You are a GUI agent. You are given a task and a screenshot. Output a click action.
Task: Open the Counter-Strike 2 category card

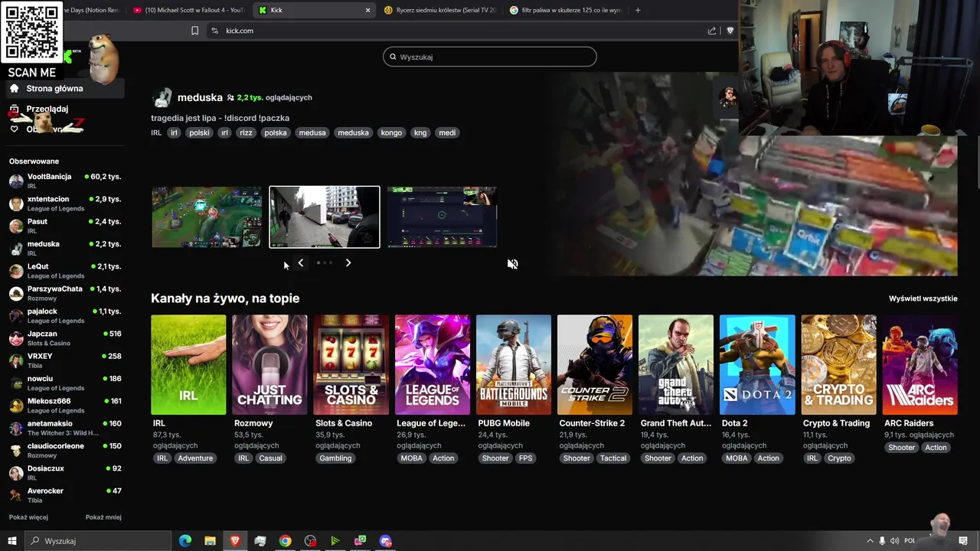point(595,365)
